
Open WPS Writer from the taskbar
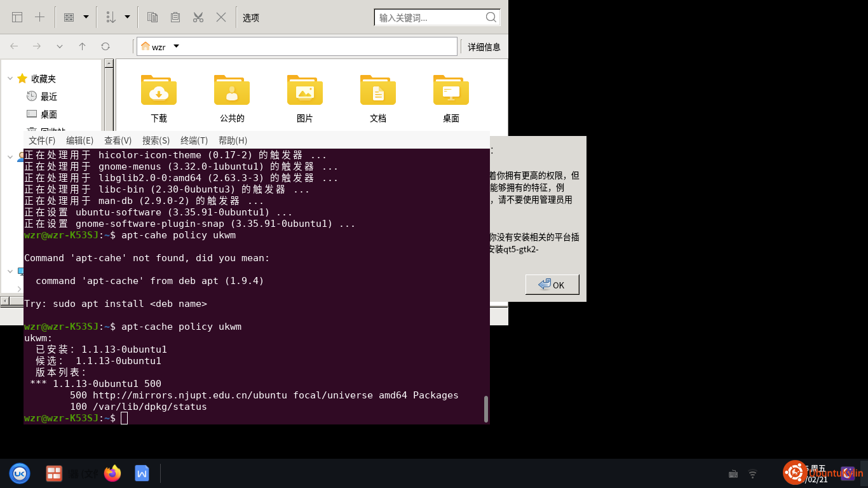point(142,473)
